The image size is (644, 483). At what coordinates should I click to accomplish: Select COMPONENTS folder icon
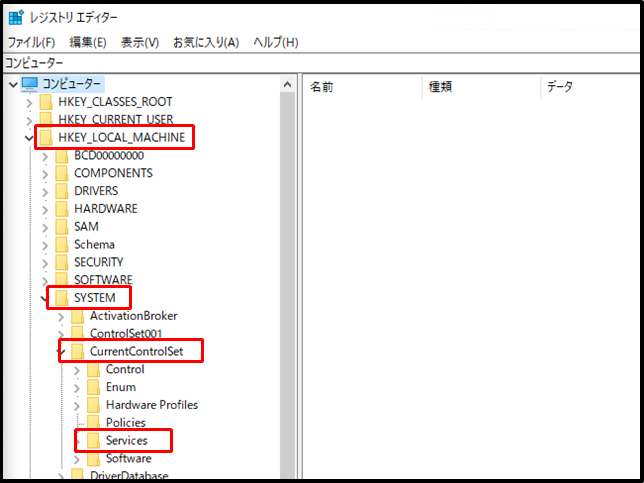tap(62, 173)
